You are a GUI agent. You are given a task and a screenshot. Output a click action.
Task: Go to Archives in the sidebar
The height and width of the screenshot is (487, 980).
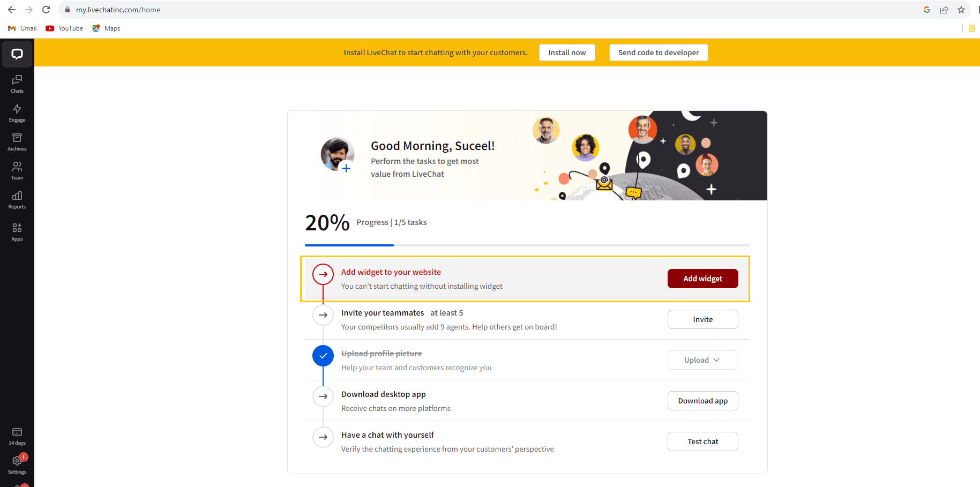(17, 141)
